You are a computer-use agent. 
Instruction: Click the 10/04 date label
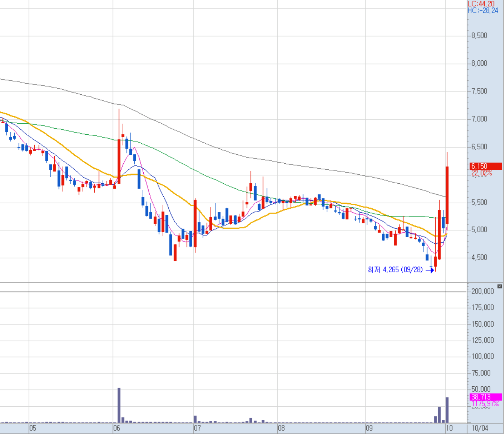tap(480, 428)
